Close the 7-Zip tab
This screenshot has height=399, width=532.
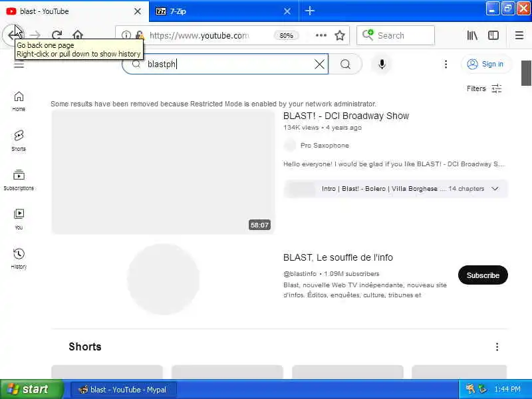[x=287, y=11]
